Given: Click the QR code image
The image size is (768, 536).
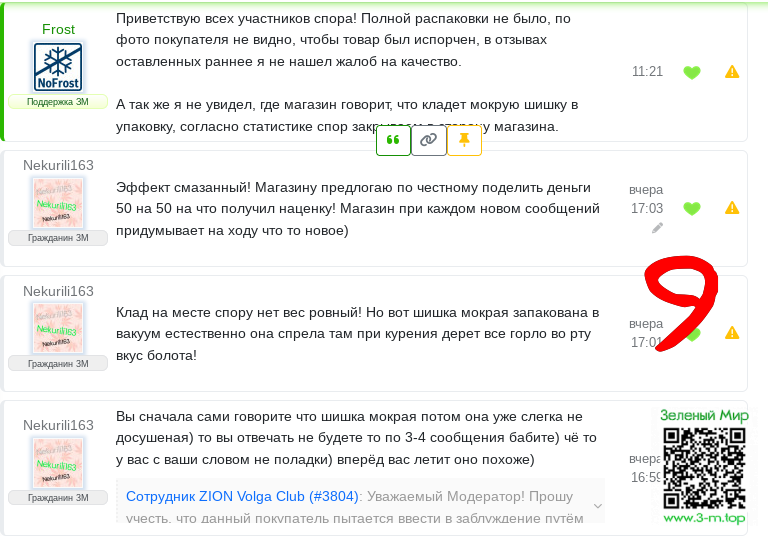Looking at the screenshot, I should [x=704, y=467].
